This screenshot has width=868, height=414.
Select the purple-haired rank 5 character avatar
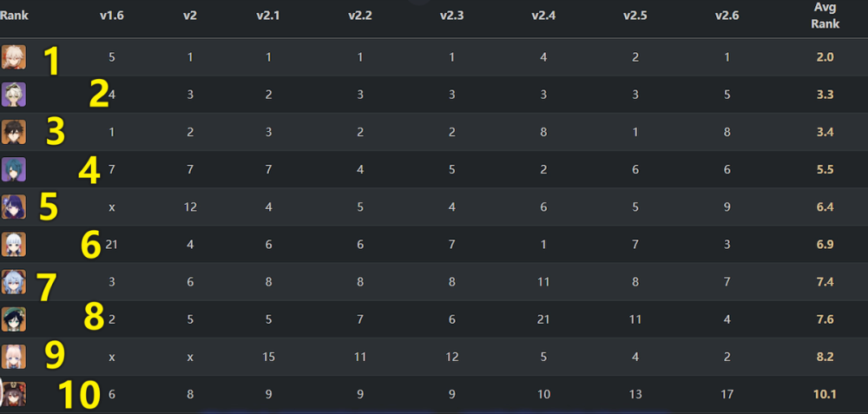(13, 207)
